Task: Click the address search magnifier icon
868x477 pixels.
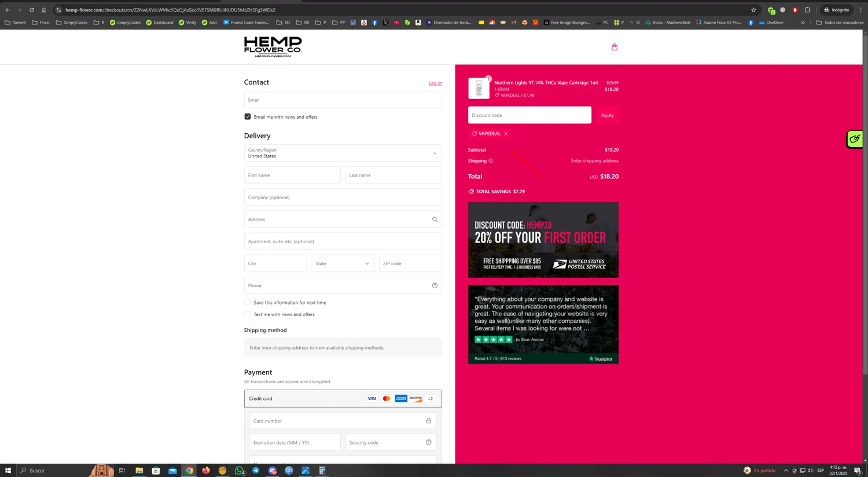Action: tap(435, 219)
